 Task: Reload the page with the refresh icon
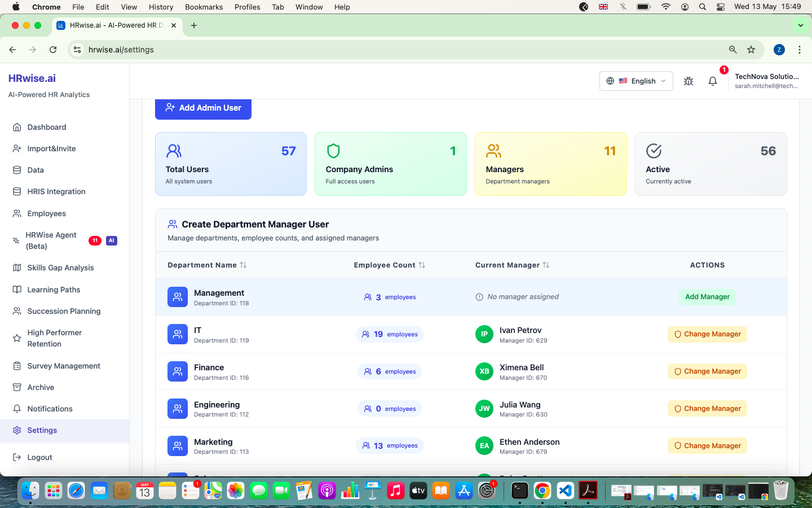53,50
